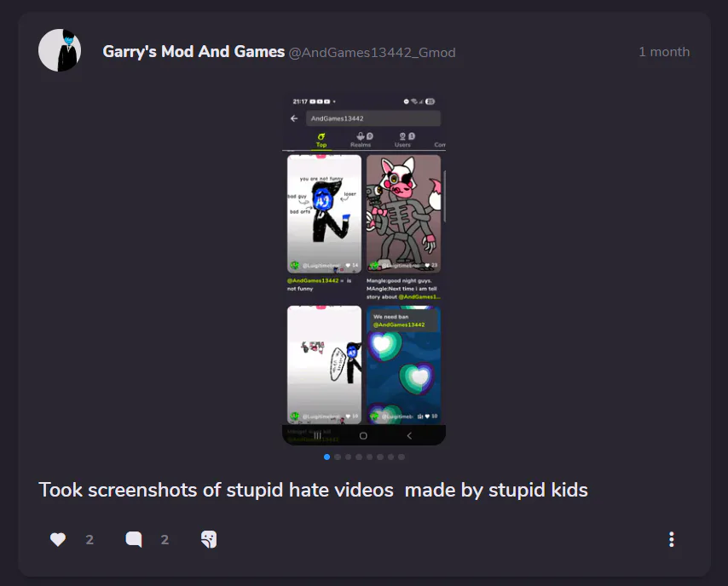The height and width of the screenshot is (586, 728).
Task: Click the comments count next to bubble
Action: [165, 540]
